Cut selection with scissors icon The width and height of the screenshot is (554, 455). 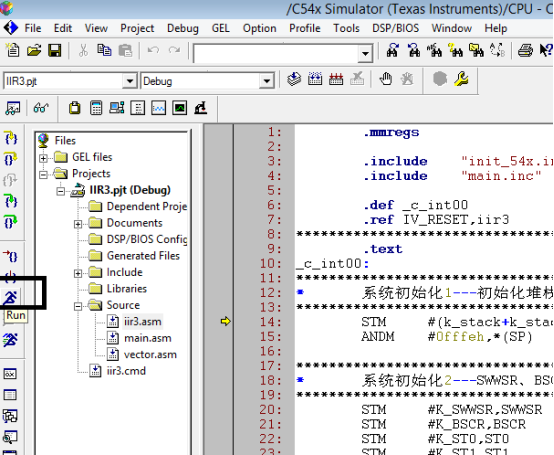[x=83, y=51]
